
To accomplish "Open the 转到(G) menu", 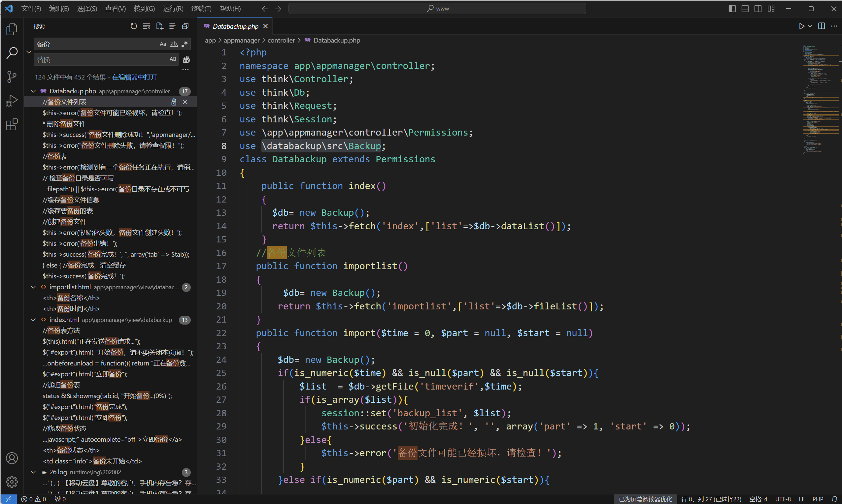I will (x=144, y=9).
